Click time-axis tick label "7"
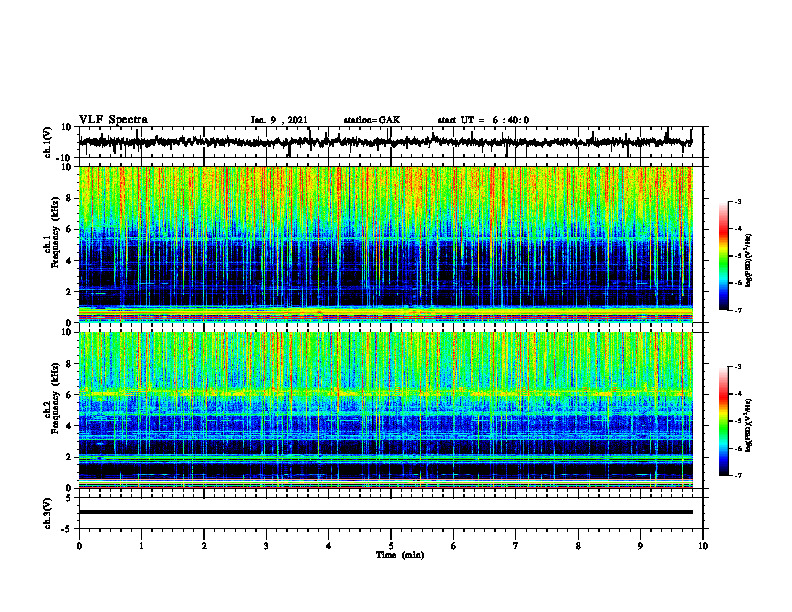Screen dimensions: 792x612 [516, 546]
